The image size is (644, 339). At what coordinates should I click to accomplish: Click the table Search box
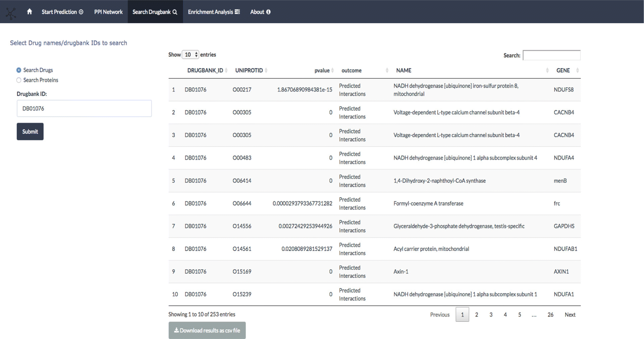pos(551,55)
